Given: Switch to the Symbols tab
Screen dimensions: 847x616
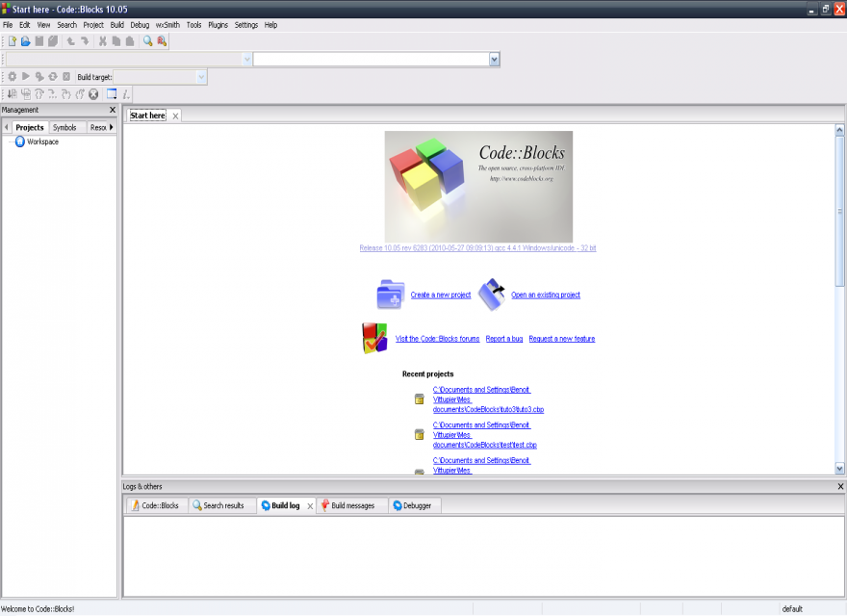Looking at the screenshot, I should pos(64,127).
